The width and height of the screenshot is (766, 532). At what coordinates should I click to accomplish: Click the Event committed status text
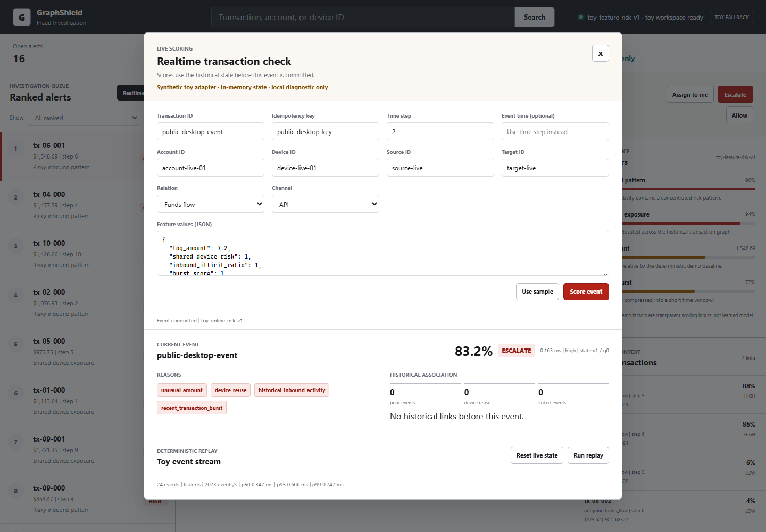(199, 321)
